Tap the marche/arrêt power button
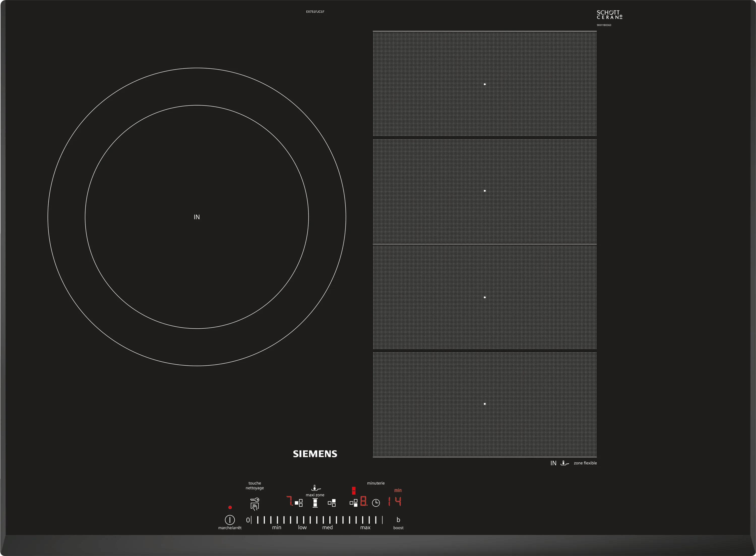This screenshot has height=556, width=756. click(x=230, y=520)
